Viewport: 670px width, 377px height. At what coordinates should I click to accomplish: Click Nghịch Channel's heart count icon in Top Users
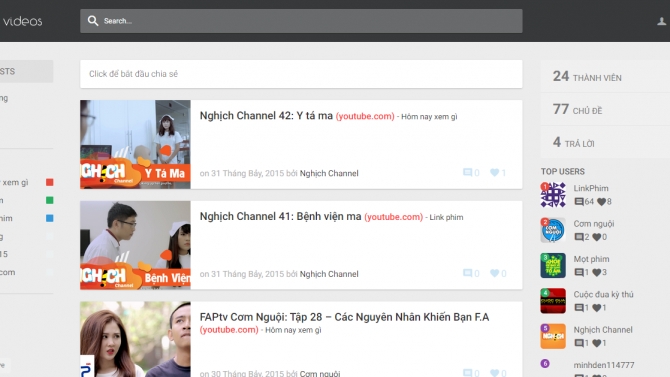pos(597,343)
